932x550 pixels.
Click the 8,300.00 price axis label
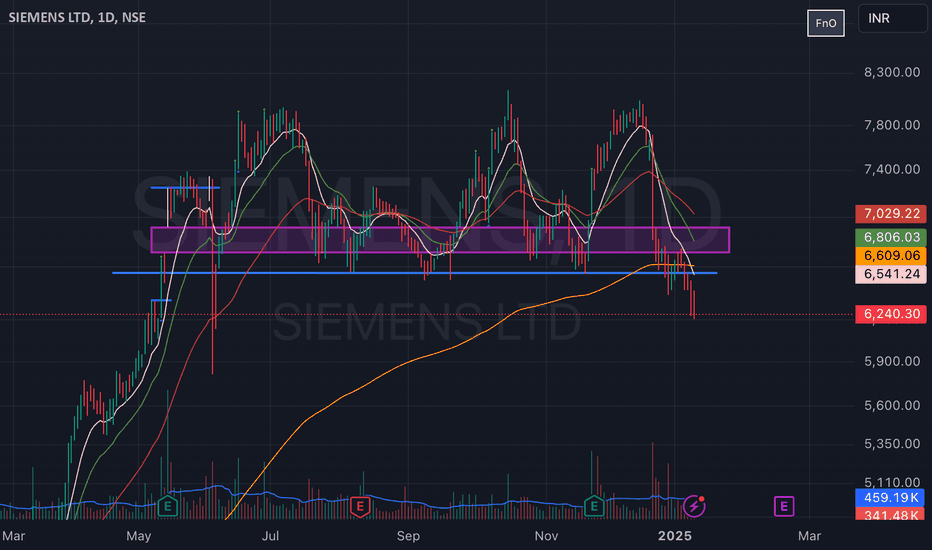(892, 73)
